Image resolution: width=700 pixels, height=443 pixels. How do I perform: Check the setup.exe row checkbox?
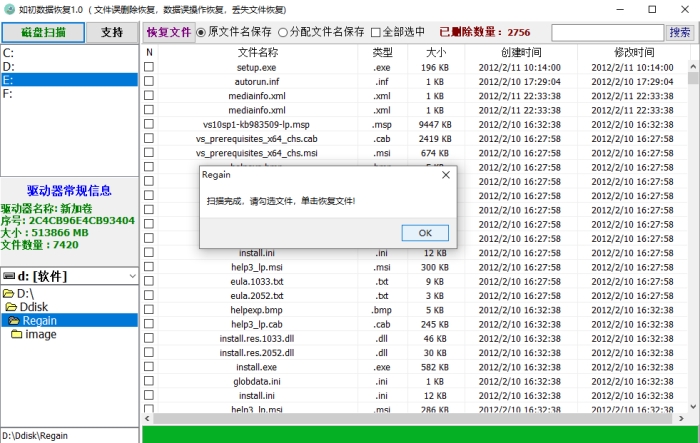point(149,67)
